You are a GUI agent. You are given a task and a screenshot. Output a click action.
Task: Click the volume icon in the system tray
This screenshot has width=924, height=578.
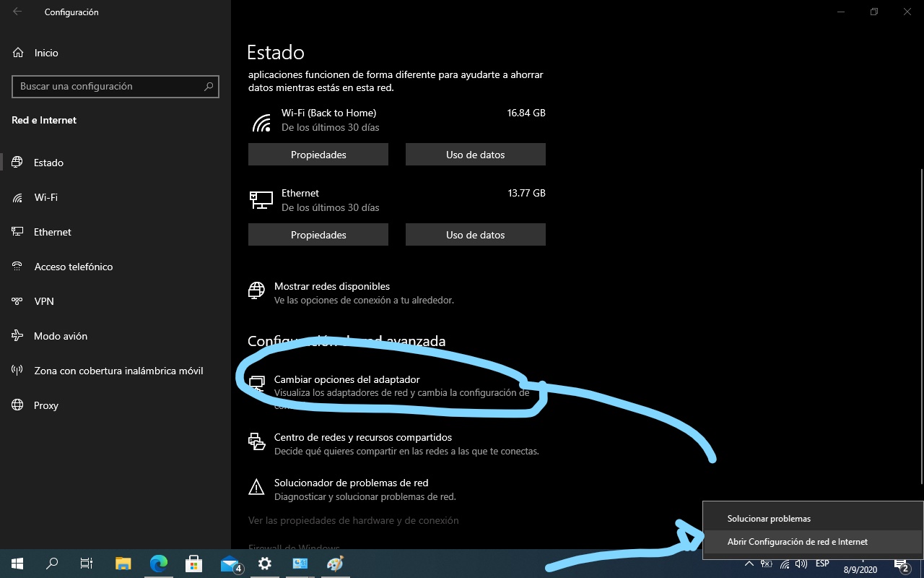pyautogui.click(x=801, y=564)
